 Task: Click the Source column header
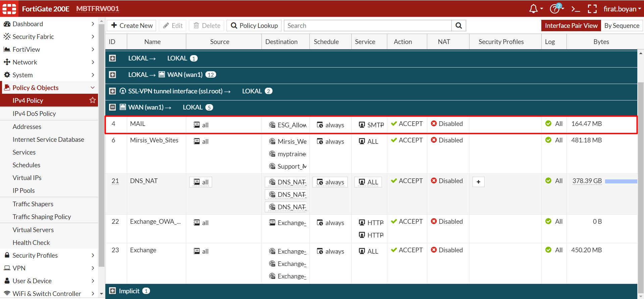pos(220,42)
